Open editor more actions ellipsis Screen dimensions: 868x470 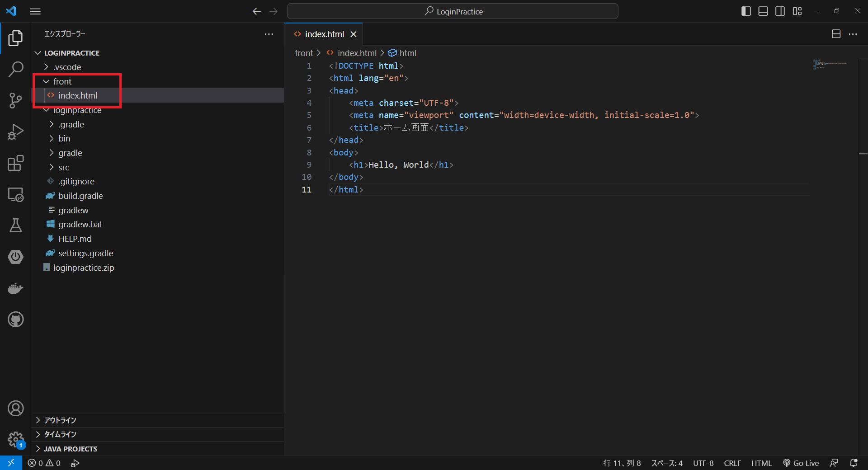pos(853,34)
